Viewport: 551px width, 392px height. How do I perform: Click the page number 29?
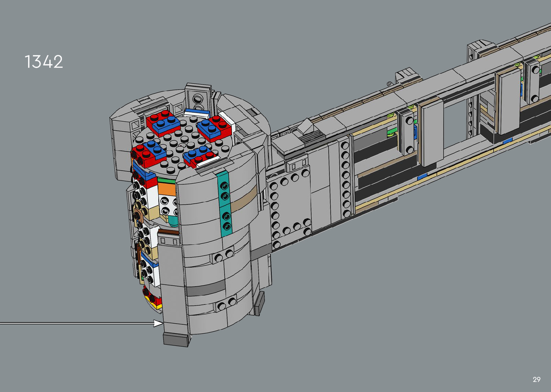point(536,379)
